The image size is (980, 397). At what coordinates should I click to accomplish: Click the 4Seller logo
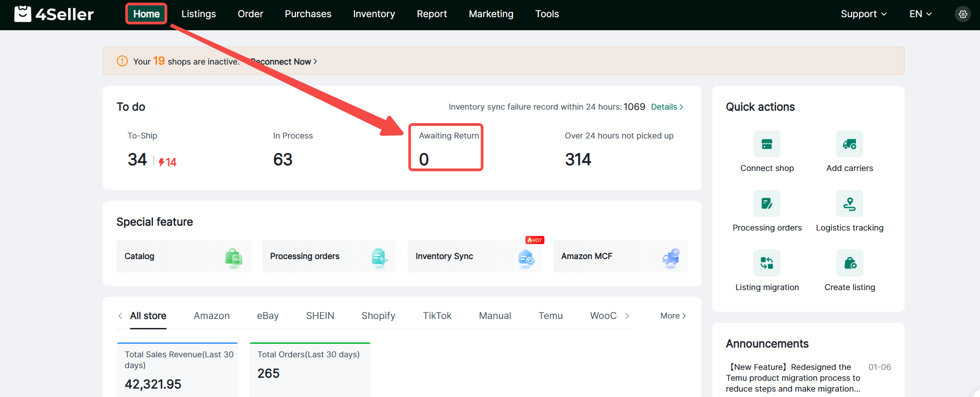pos(54,14)
